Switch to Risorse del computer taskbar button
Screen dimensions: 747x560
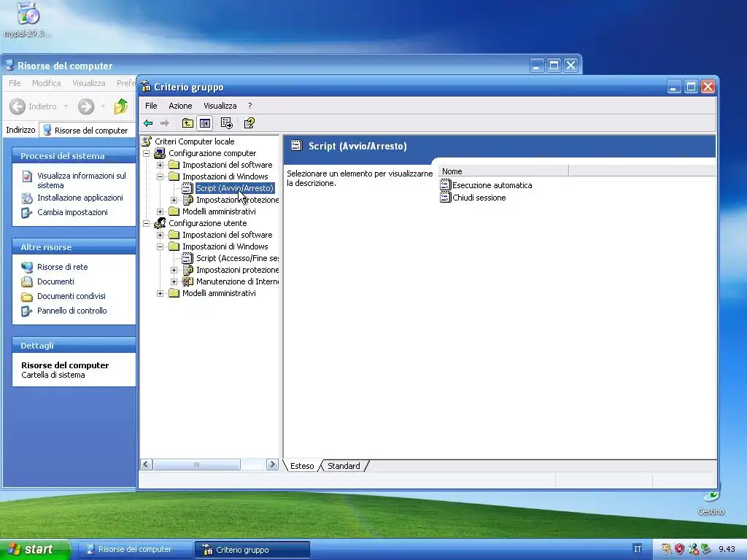(134, 550)
